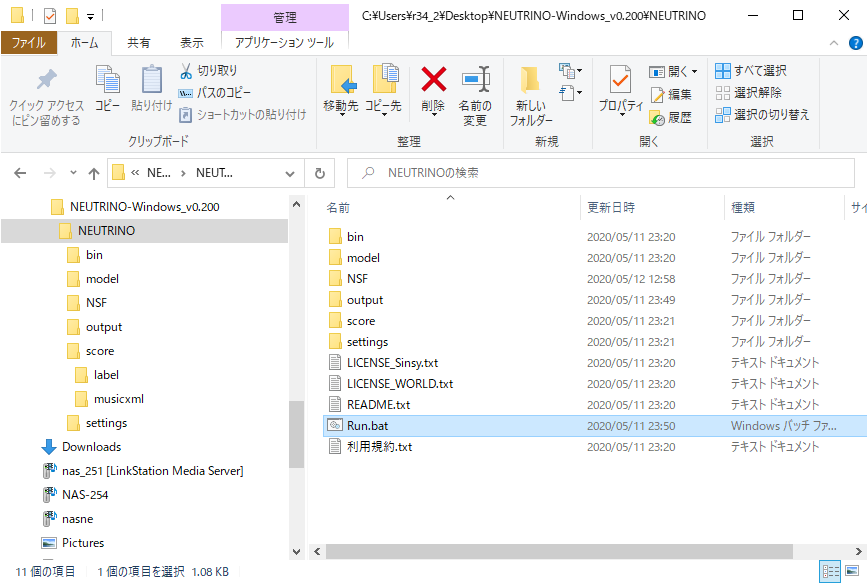This screenshot has height=584, width=868.
Task: Click the horizontal scrollbar in file list
Action: pos(559,551)
